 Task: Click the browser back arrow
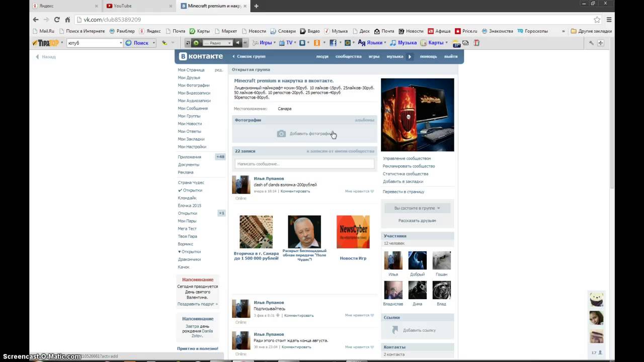(35, 20)
